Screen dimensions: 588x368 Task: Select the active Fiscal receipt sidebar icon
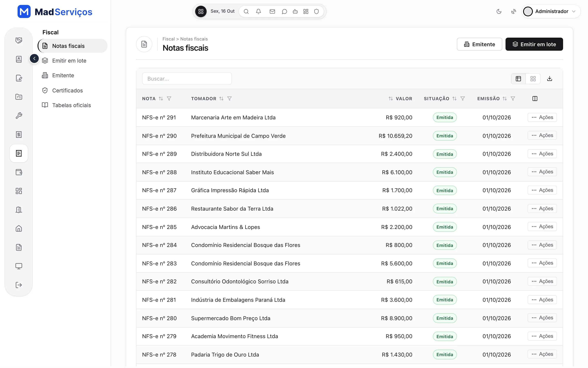[19, 153]
